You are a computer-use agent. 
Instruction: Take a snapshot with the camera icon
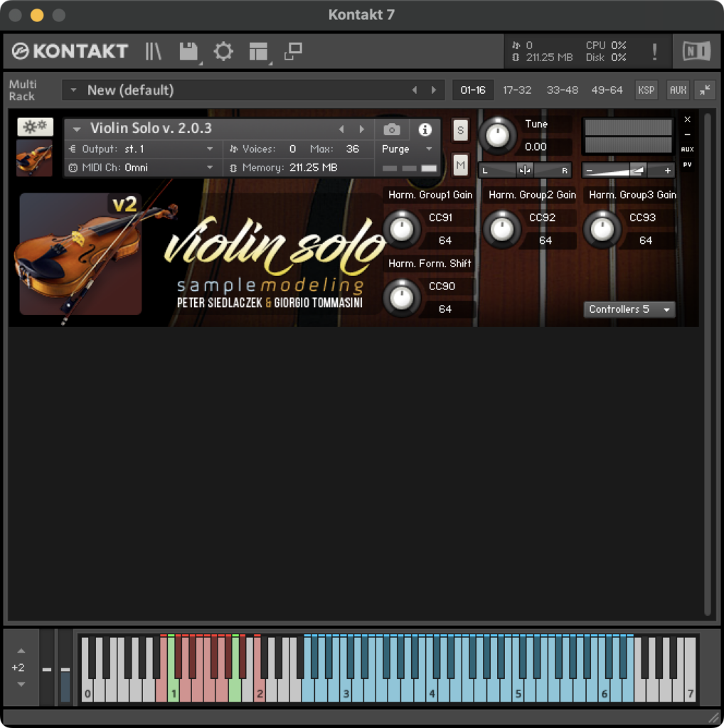pyautogui.click(x=391, y=129)
